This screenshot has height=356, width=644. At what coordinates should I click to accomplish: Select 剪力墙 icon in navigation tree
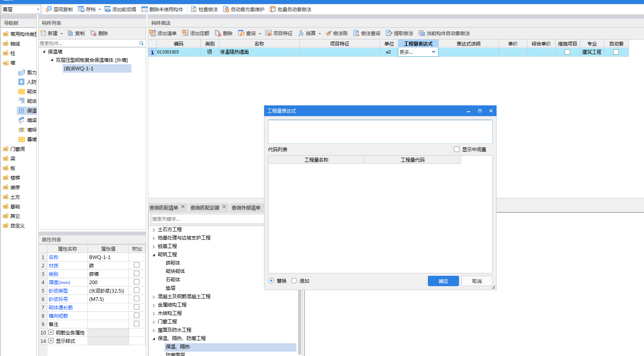point(22,72)
